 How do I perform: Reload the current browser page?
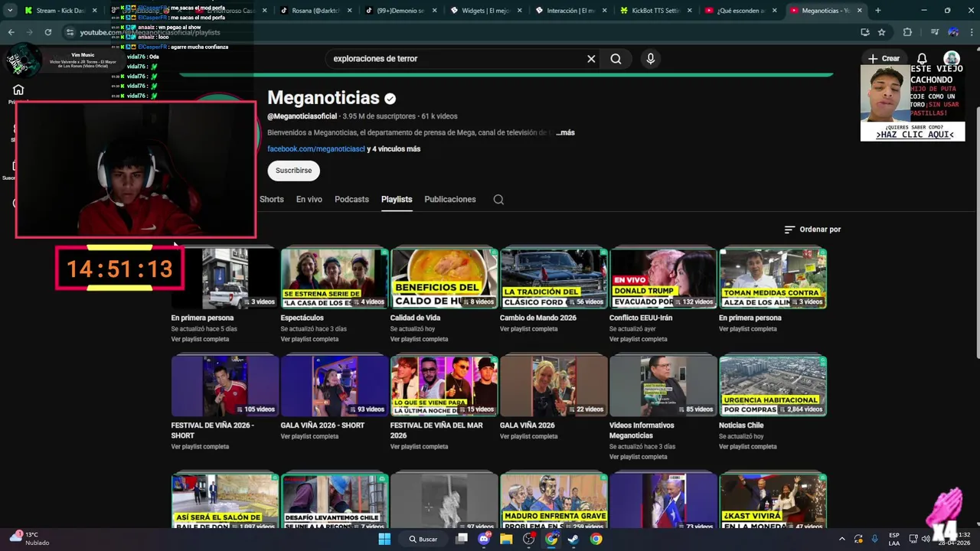coord(47,32)
